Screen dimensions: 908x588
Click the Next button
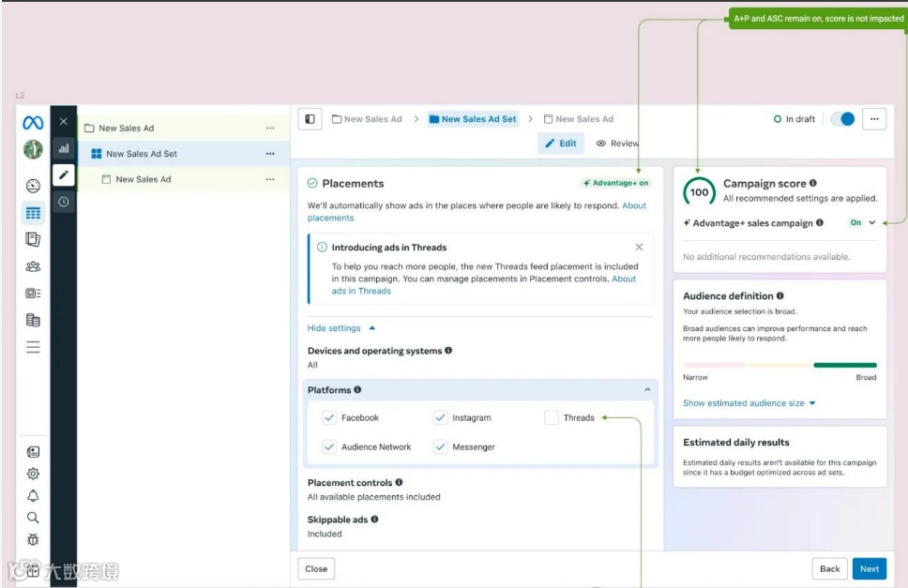870,569
